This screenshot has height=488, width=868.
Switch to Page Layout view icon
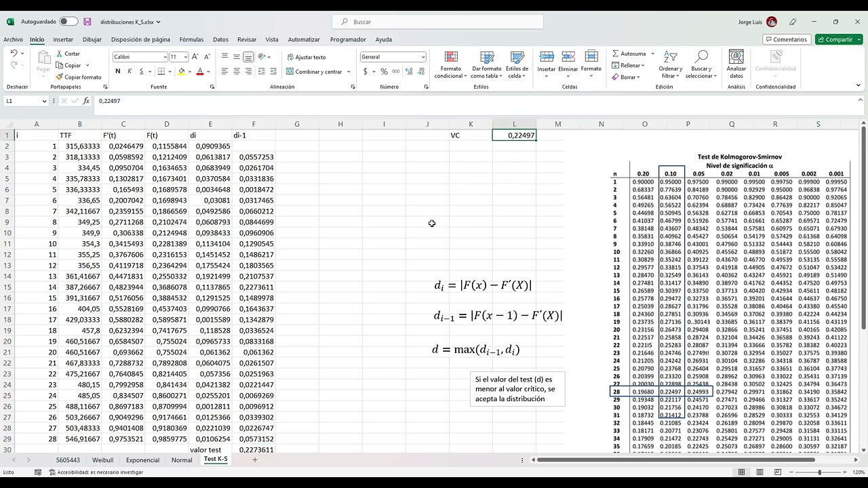(758, 472)
